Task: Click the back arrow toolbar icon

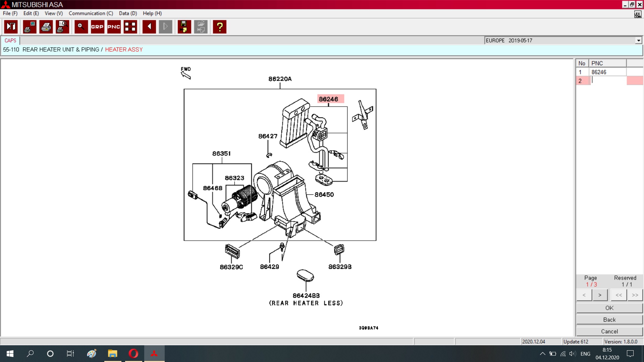Action: (149, 27)
